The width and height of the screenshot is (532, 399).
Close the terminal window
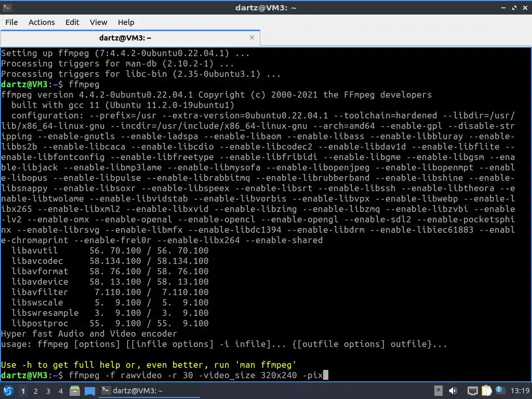(525, 7)
